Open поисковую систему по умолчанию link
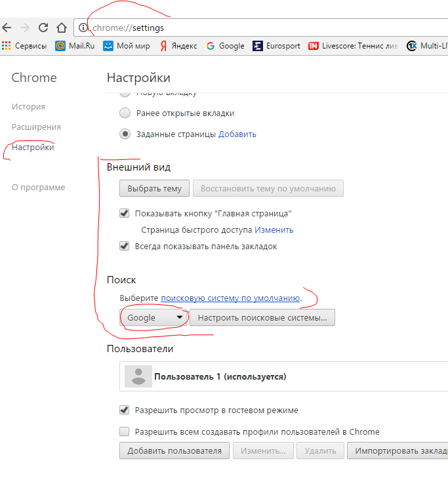 230,298
